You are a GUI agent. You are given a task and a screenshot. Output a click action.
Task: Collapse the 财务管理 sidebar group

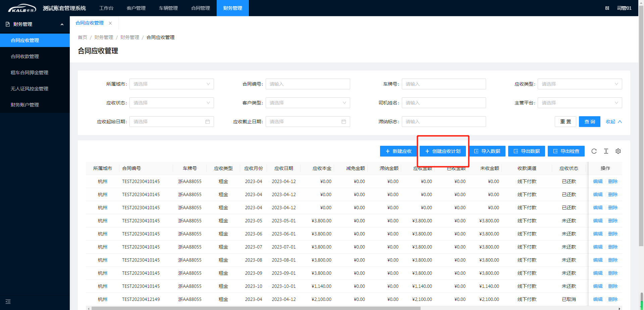35,24
